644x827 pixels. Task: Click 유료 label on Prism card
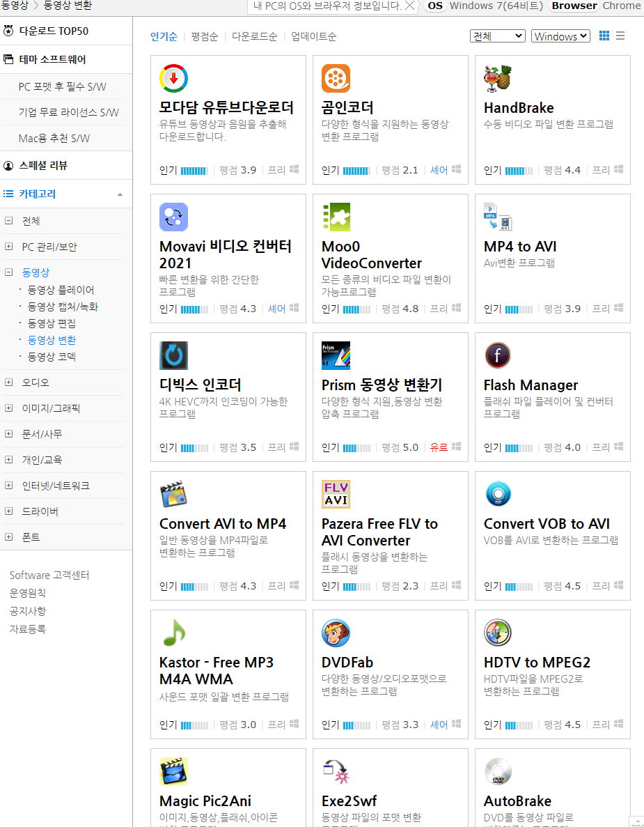click(439, 447)
